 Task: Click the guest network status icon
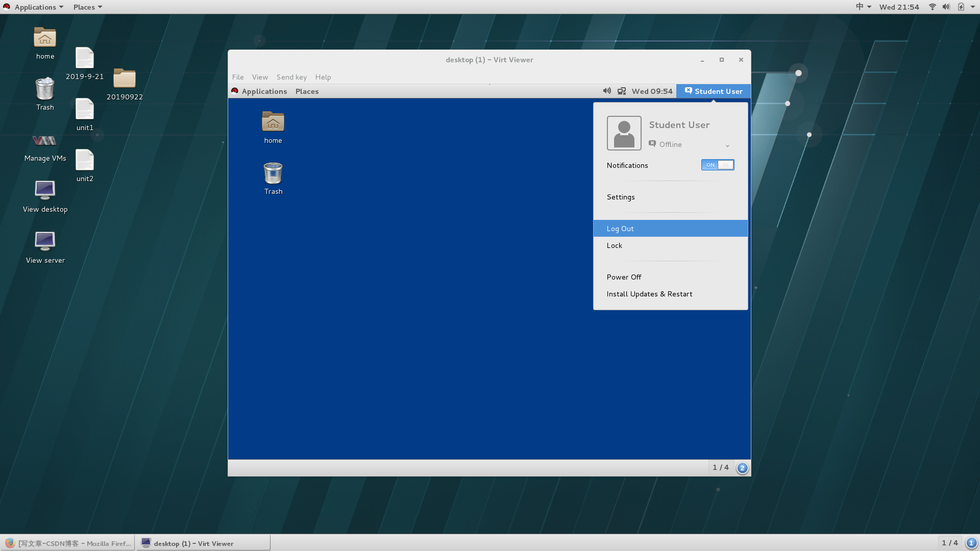tap(622, 91)
